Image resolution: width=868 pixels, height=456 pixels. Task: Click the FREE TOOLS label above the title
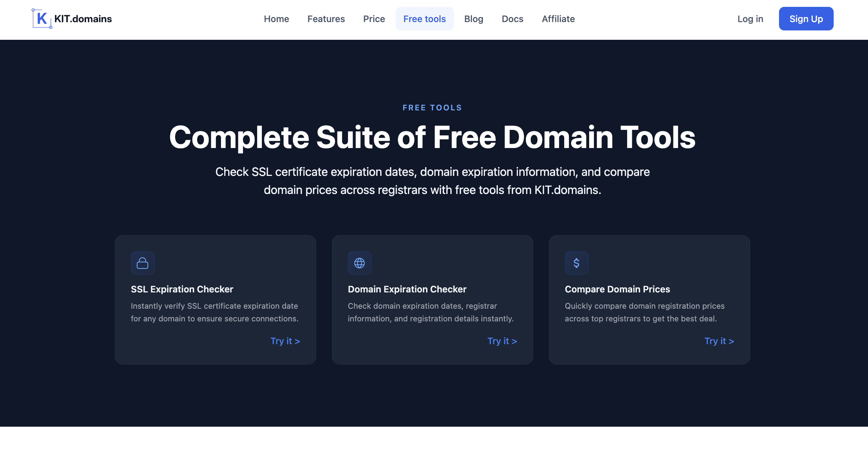click(x=433, y=108)
